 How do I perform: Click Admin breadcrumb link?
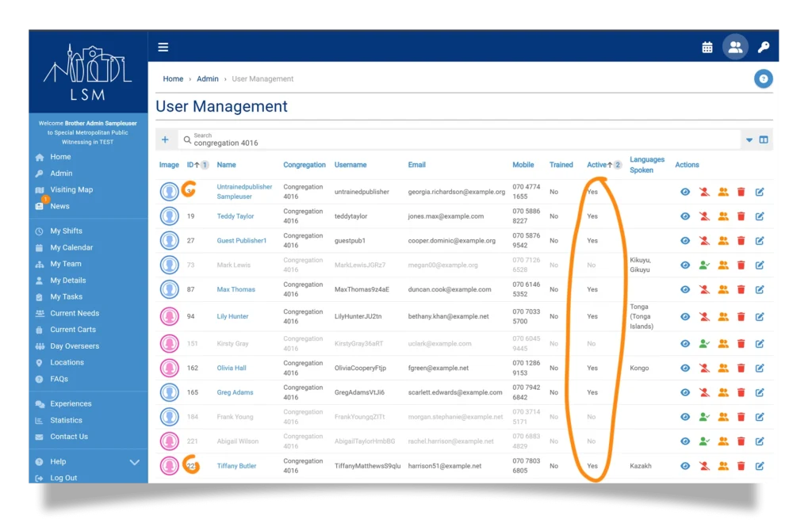pos(208,79)
